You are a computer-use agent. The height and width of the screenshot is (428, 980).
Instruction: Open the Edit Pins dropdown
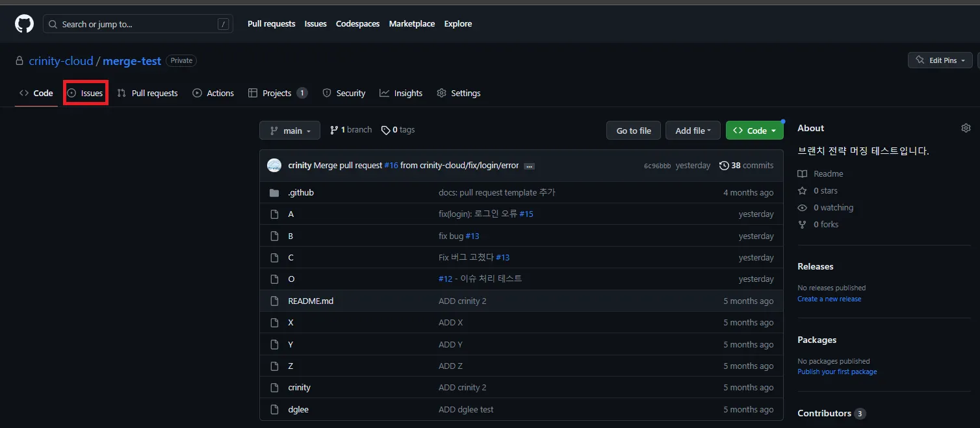[x=940, y=60]
